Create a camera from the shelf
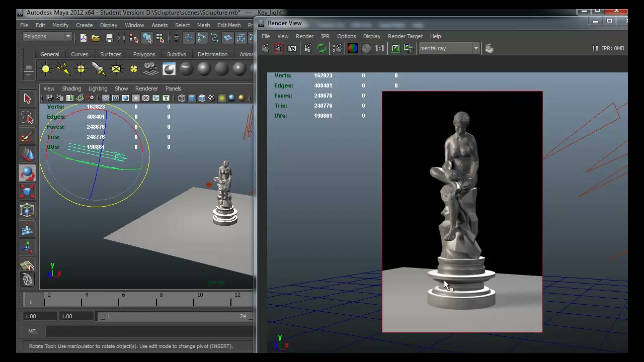Image resolution: width=644 pixels, height=362 pixels. pos(151,69)
